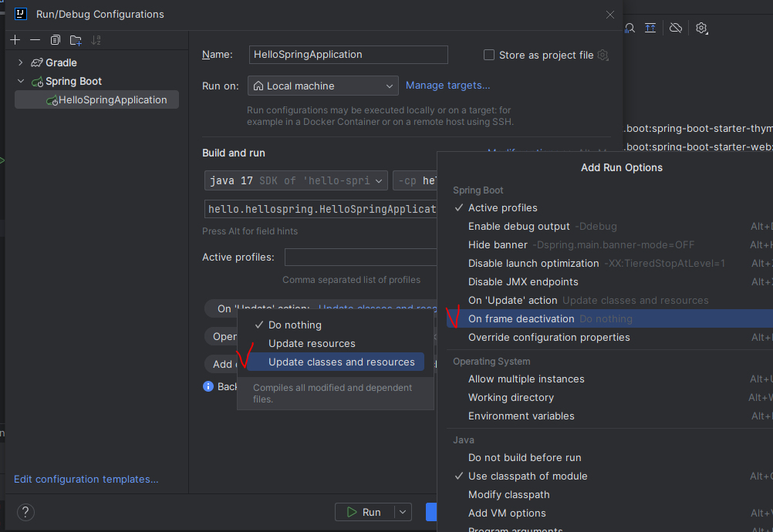Viewport: 773px width, 532px height.
Task: Open the java 17 SDK dropdown
Action: [295, 180]
